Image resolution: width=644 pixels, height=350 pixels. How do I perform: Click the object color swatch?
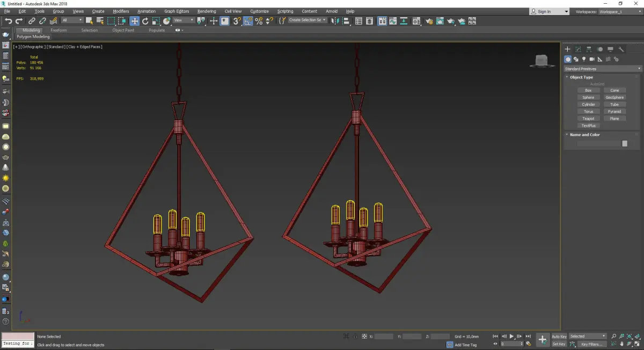[624, 144]
